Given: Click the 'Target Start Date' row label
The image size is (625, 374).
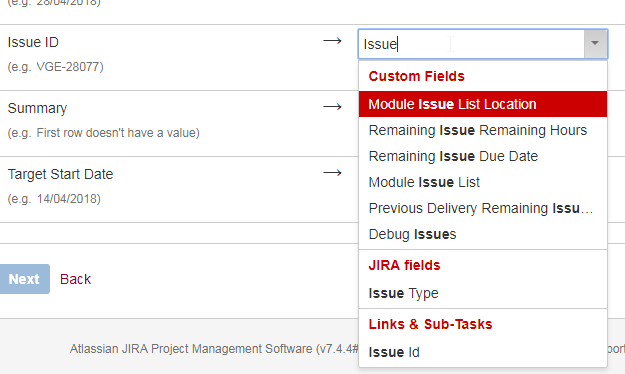Looking at the screenshot, I should click(x=60, y=175).
